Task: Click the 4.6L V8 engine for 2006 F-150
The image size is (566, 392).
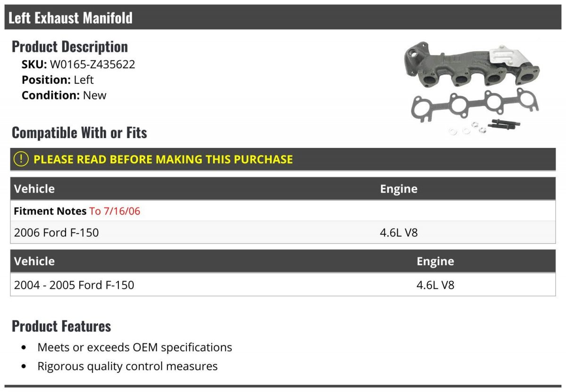Action: [x=399, y=232]
